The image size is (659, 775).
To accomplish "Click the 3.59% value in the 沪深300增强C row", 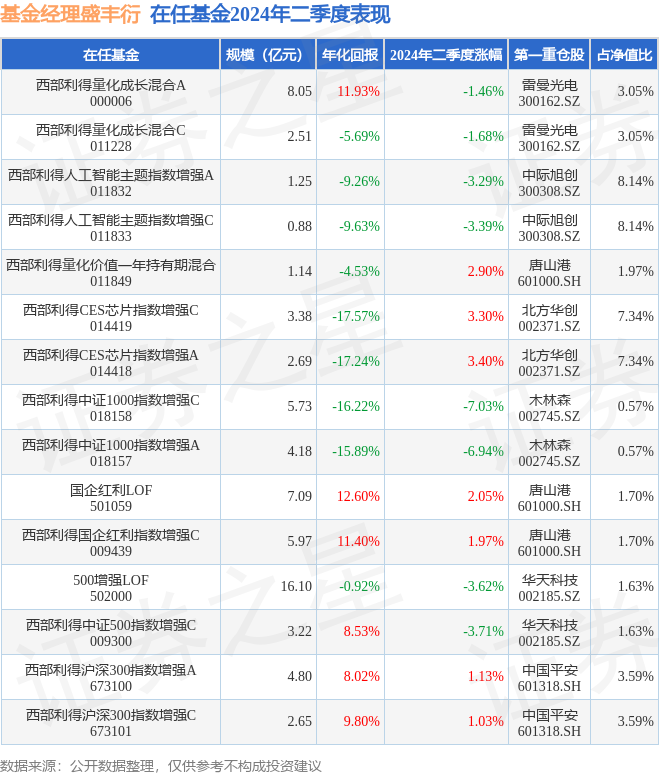I will (x=636, y=721).
